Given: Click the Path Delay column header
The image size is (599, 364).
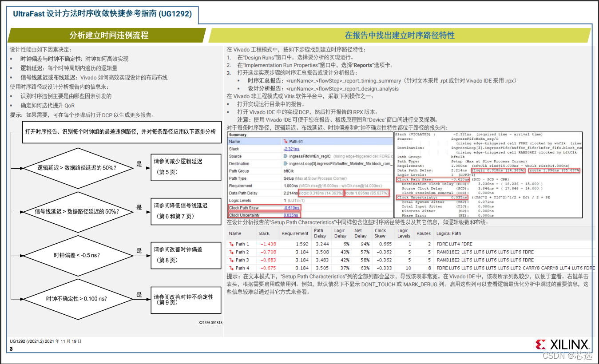Looking at the screenshot, I should click(320, 233).
